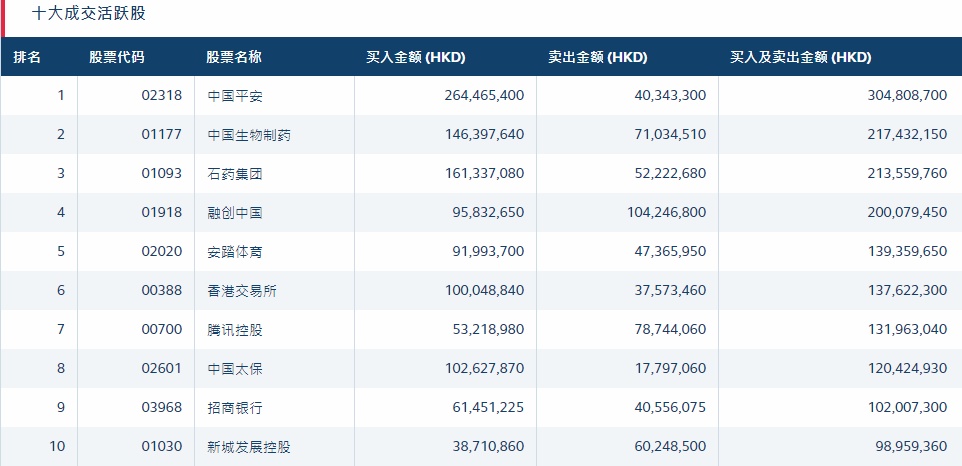The width and height of the screenshot is (962, 466).
Task: Open the 融创中国 stock row
Action: (x=234, y=213)
